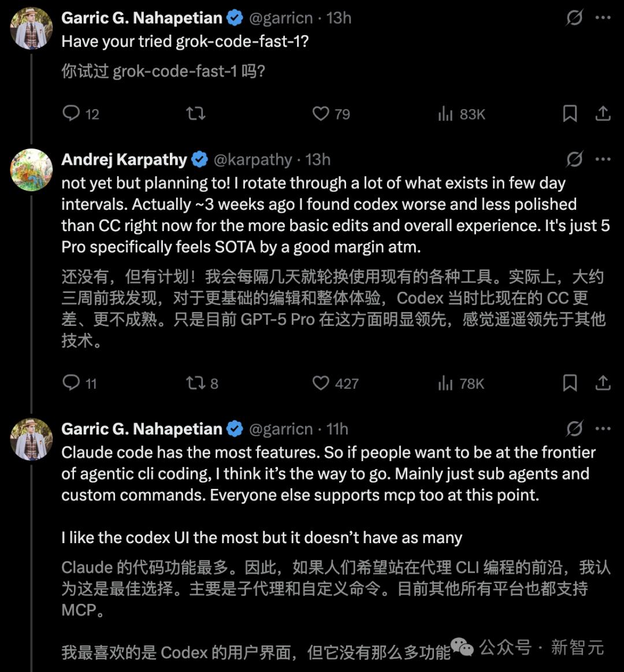
Task: Open Karpathy tweet's 78K view analytics
Action: click(x=445, y=383)
